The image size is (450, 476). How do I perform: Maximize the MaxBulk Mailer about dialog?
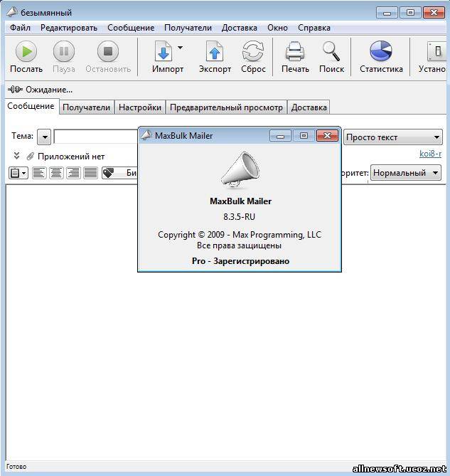click(304, 136)
